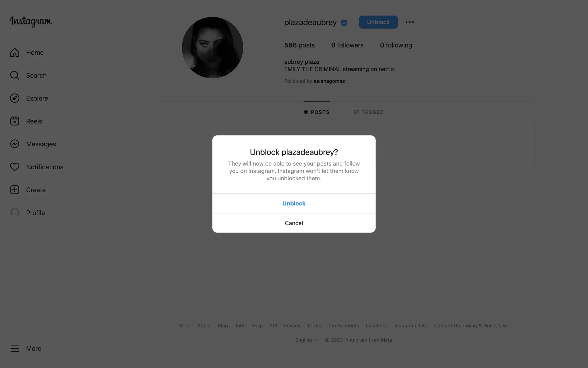Expand the English language selector
The width and height of the screenshot is (588, 368).
[307, 340]
